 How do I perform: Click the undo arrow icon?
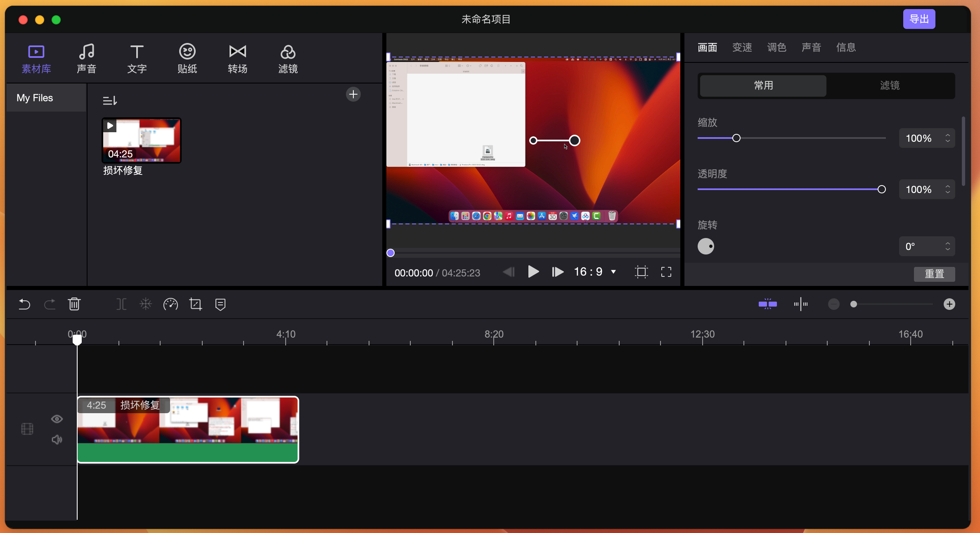click(x=25, y=305)
